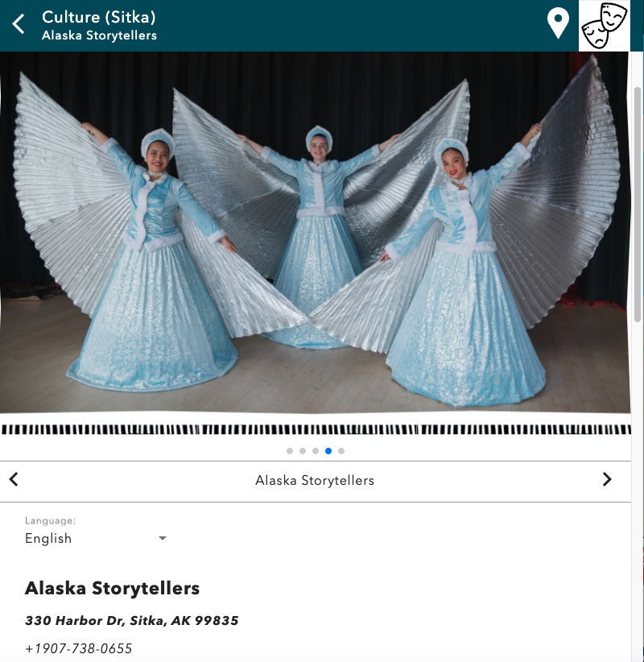Open the map location pin
644x662 pixels.
(558, 23)
